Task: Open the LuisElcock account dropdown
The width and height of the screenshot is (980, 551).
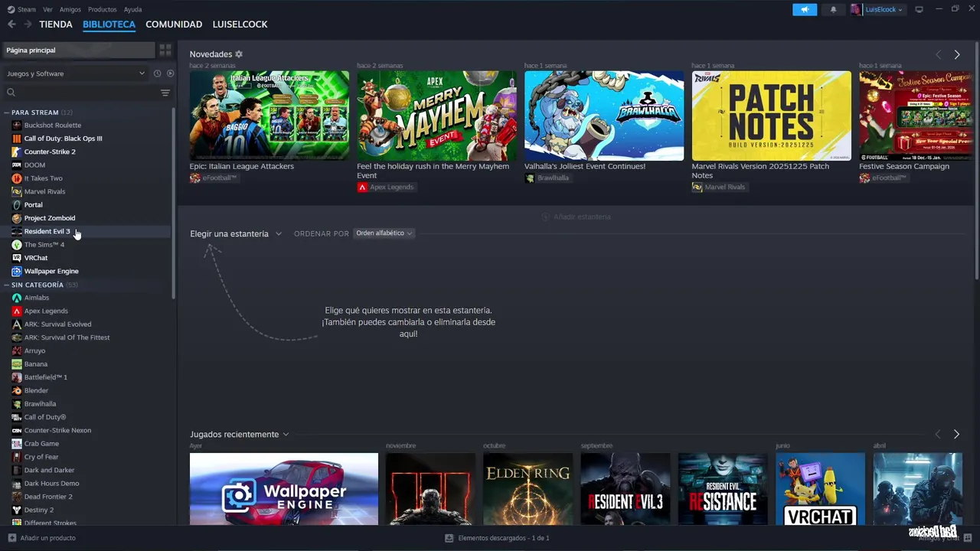Action: [x=883, y=9]
